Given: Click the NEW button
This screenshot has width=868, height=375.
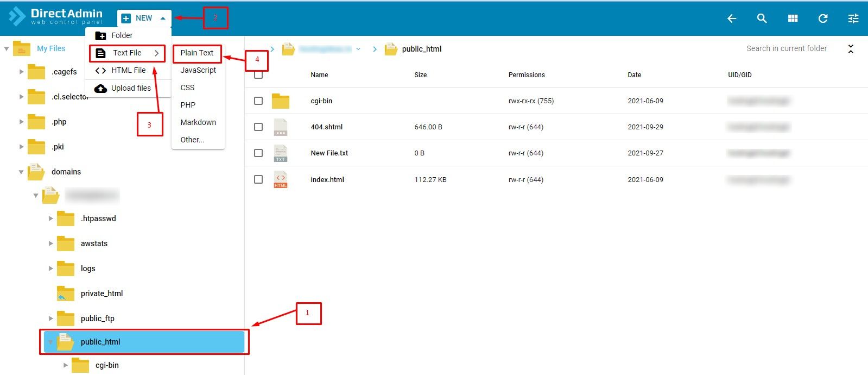Looking at the screenshot, I should point(144,18).
